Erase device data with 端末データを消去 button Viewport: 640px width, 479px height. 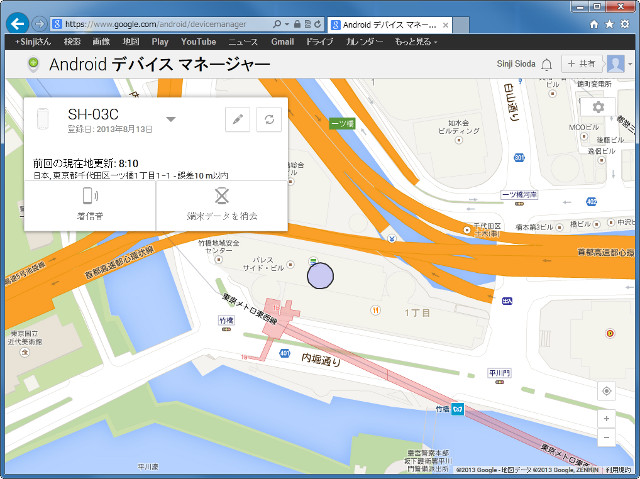pyautogui.click(x=222, y=205)
